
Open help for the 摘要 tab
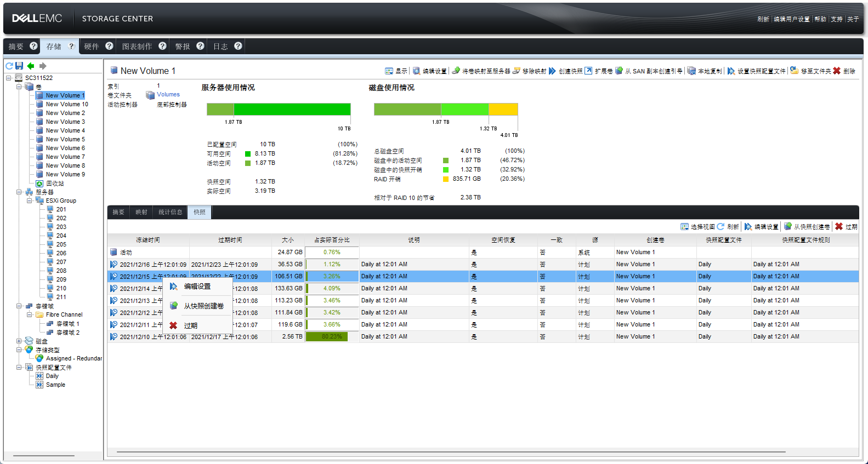pos(33,46)
